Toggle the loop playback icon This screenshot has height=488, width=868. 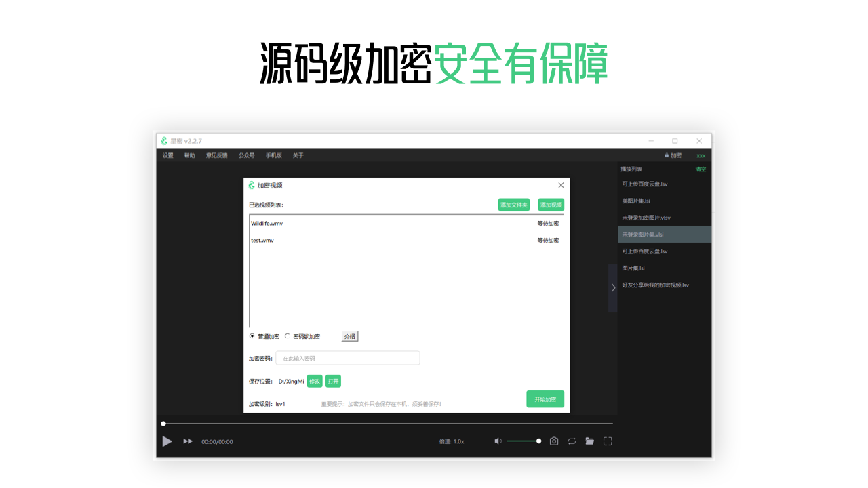[x=572, y=441]
